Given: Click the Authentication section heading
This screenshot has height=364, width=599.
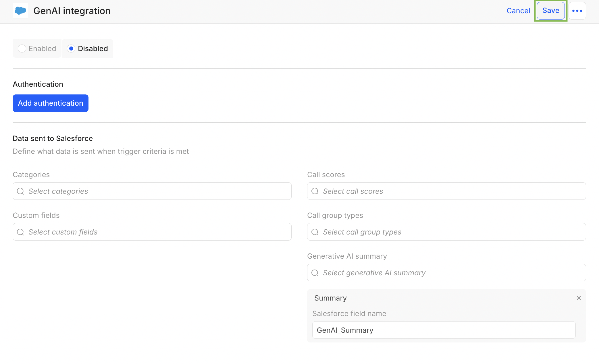Looking at the screenshot, I should (x=38, y=84).
